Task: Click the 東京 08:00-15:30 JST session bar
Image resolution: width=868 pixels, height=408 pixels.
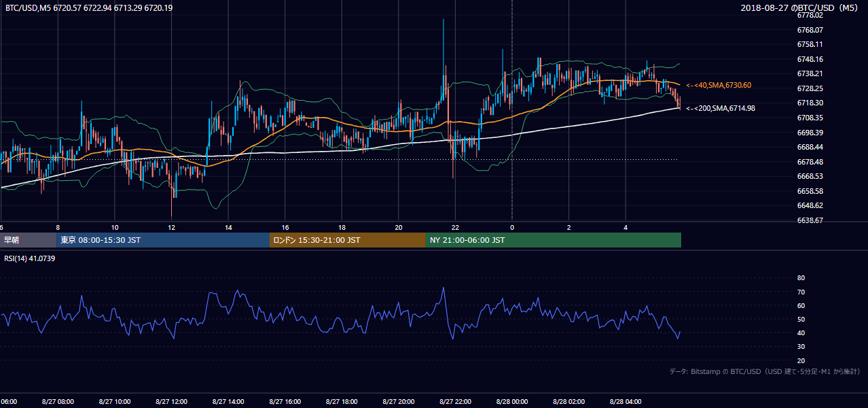Action: 163,240
